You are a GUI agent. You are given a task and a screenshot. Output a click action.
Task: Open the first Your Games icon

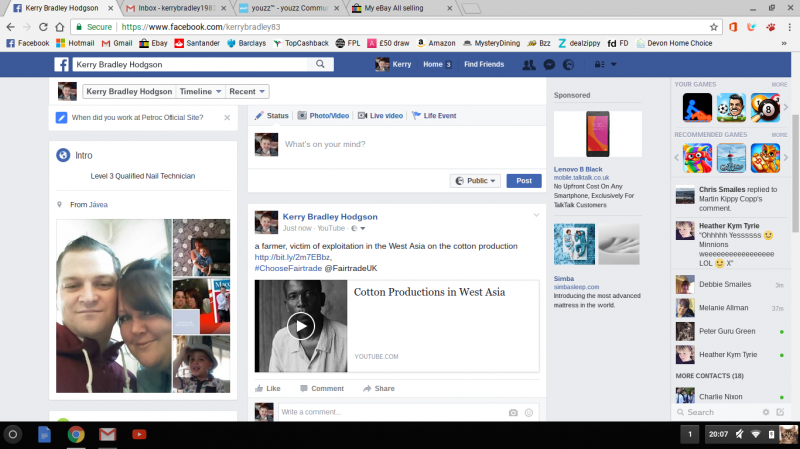(697, 108)
